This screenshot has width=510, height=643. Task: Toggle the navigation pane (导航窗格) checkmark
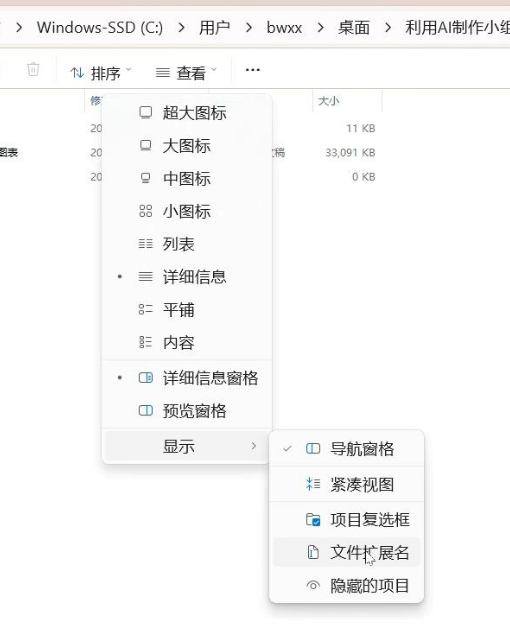[346, 449]
